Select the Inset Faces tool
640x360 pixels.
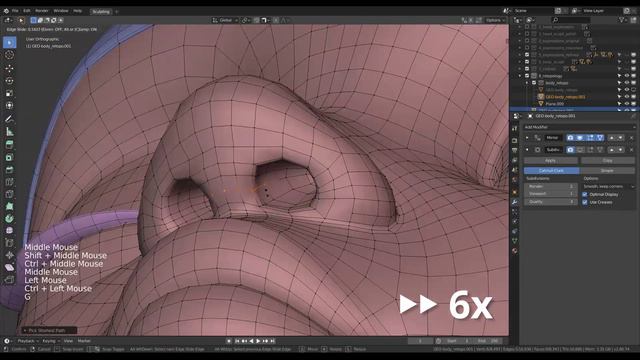point(9,157)
